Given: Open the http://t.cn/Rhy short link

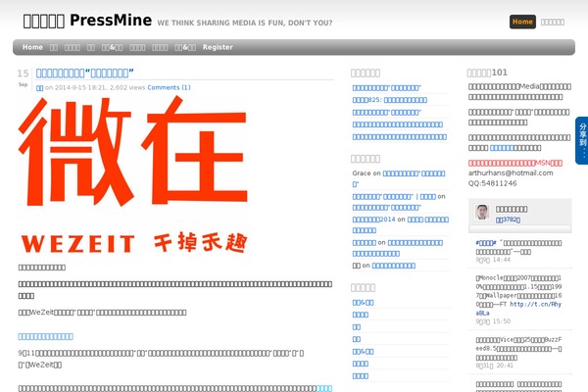Looking at the screenshot, I should (x=518, y=309).
